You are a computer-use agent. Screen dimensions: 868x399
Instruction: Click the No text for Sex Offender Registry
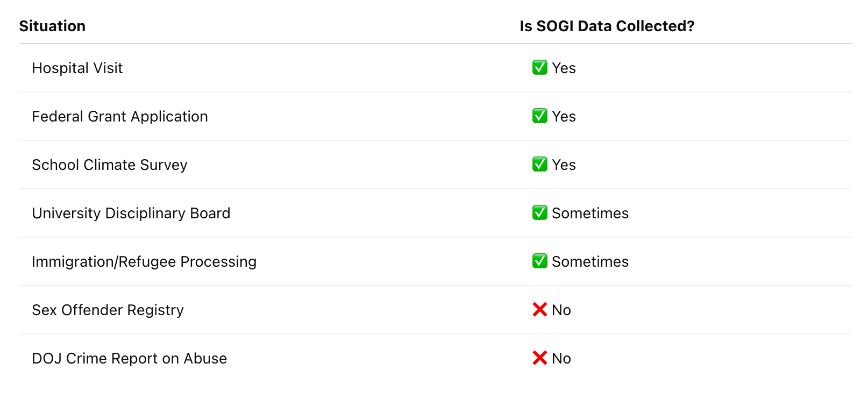click(561, 310)
